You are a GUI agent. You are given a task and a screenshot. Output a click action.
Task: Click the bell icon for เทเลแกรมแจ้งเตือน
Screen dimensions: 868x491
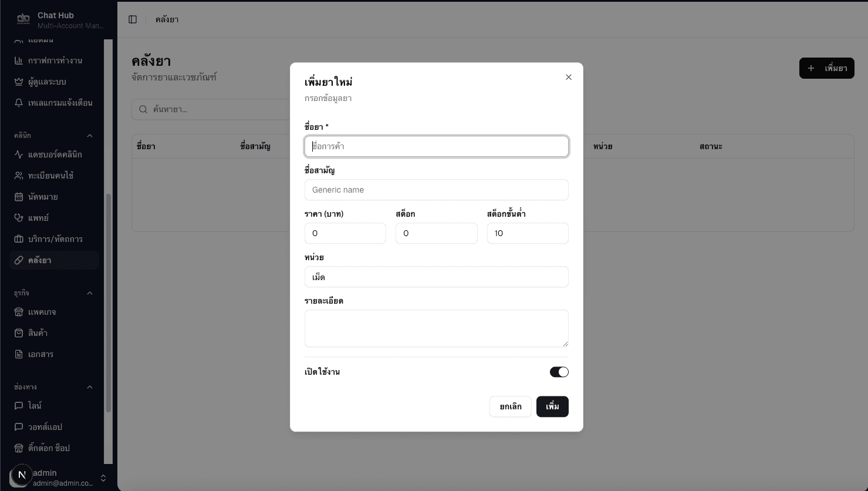pos(19,103)
